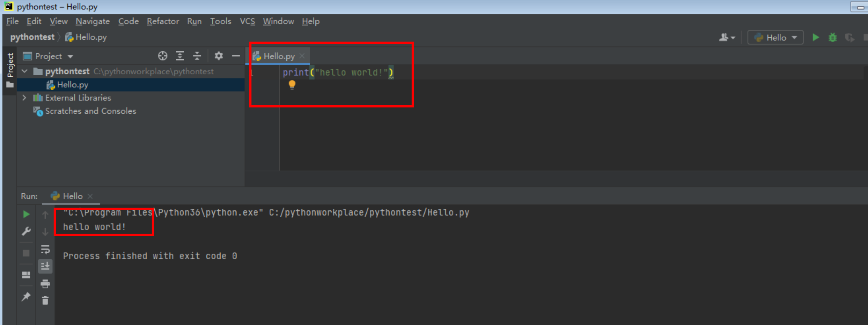Toggle the vertical Project tool window tab
The width and height of the screenshot is (868, 325).
tap(10, 65)
